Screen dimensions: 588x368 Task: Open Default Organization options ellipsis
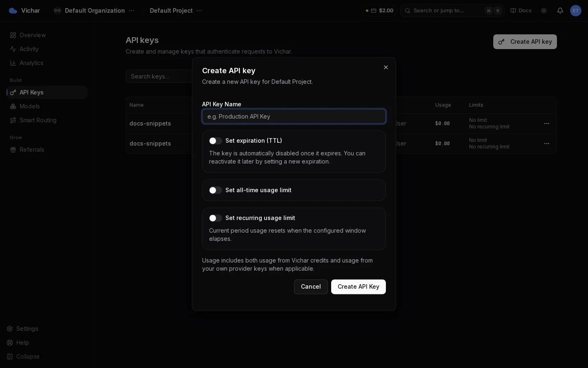pos(131,11)
